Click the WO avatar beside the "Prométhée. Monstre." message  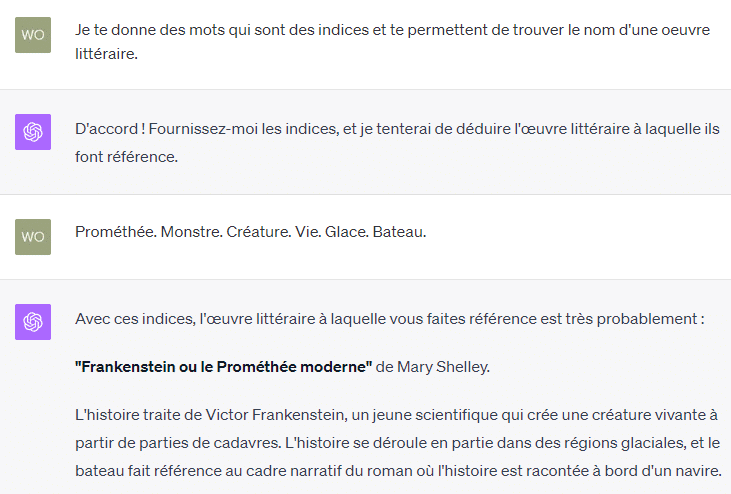(x=33, y=236)
